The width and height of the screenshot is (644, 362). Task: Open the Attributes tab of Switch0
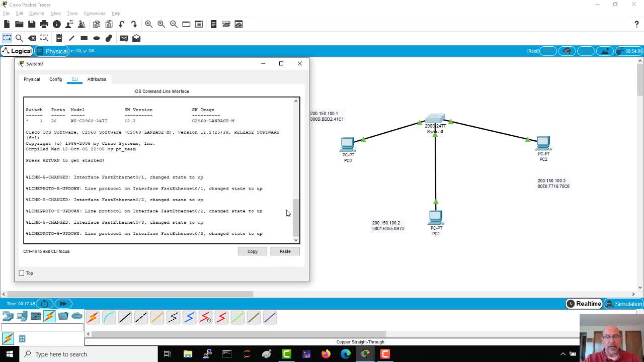(97, 79)
